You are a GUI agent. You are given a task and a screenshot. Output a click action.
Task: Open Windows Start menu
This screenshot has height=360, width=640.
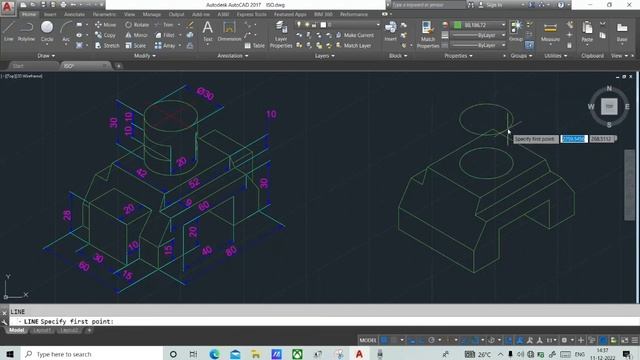click(10, 354)
